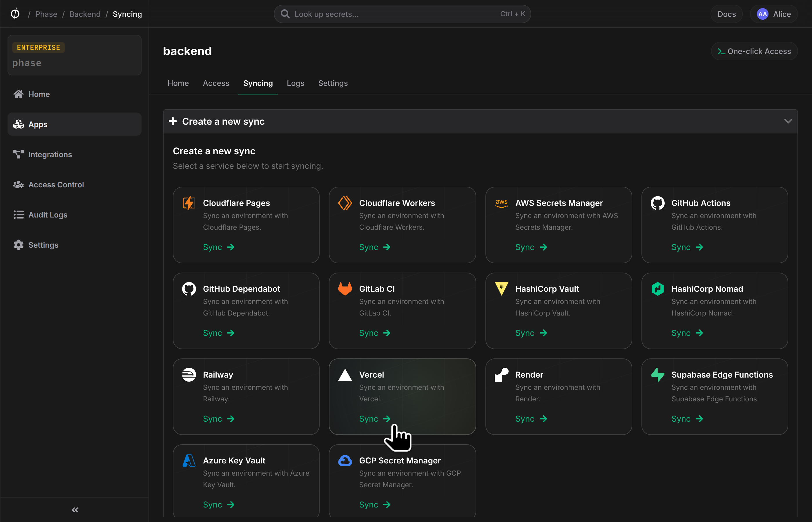
Task: Click the Supabase green bolt icon
Action: point(657,375)
